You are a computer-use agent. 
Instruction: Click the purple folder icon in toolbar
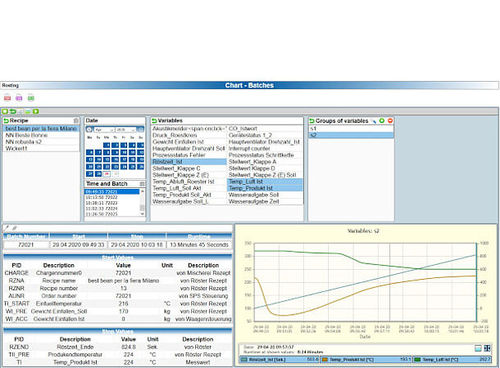click(x=19, y=98)
